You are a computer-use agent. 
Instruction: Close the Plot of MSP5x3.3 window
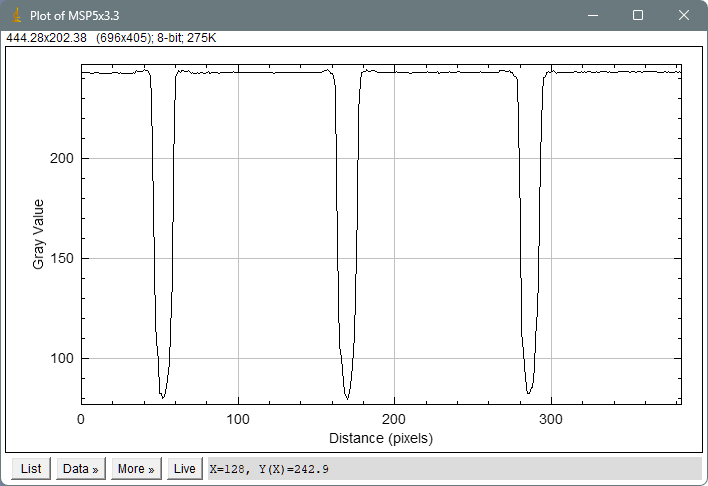tap(684, 16)
